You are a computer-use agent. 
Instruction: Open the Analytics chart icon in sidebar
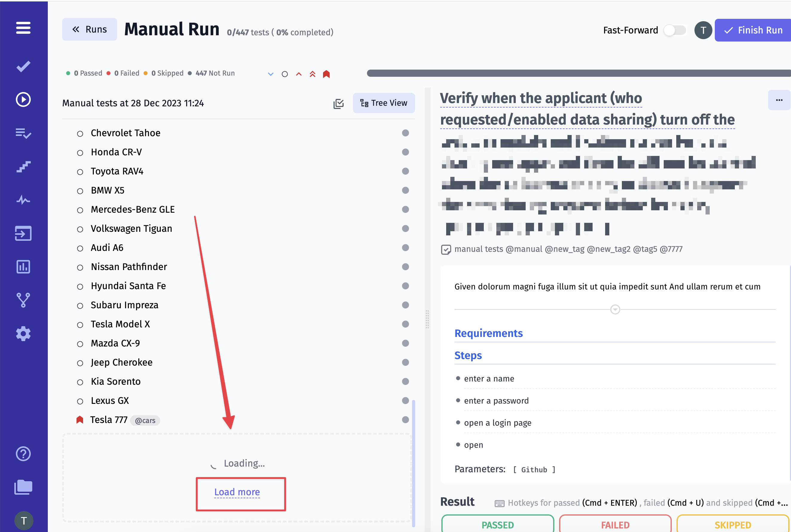(x=23, y=267)
